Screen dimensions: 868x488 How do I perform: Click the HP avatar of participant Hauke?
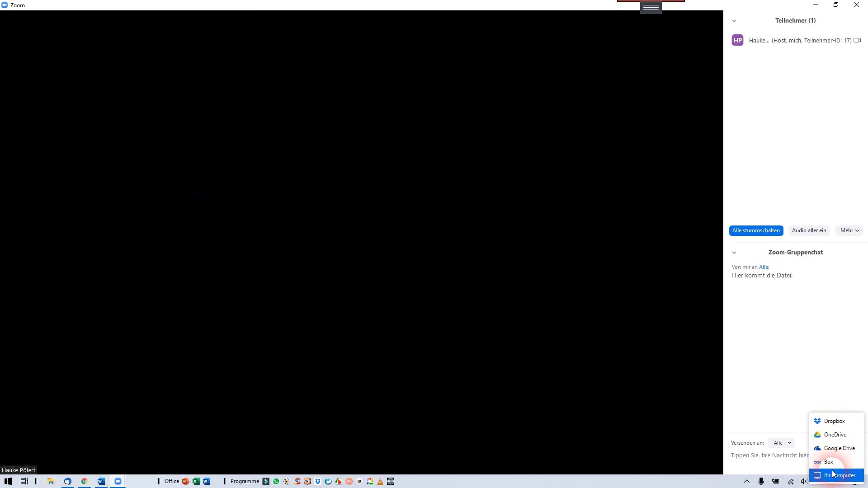tap(737, 40)
